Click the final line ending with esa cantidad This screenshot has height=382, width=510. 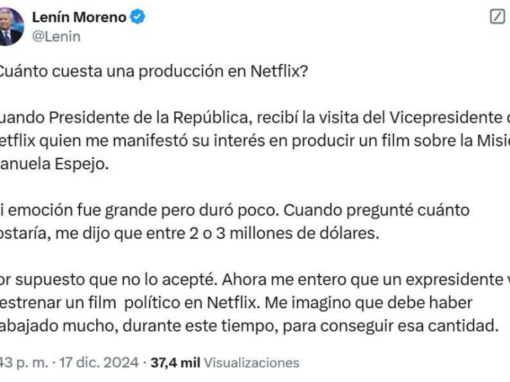249,326
